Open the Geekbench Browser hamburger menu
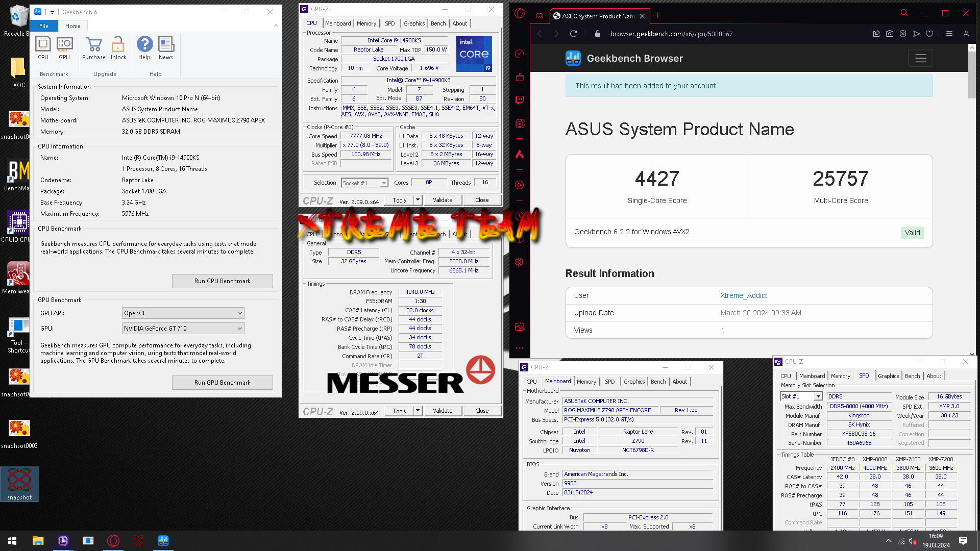The height and width of the screenshot is (551, 980). point(920,58)
